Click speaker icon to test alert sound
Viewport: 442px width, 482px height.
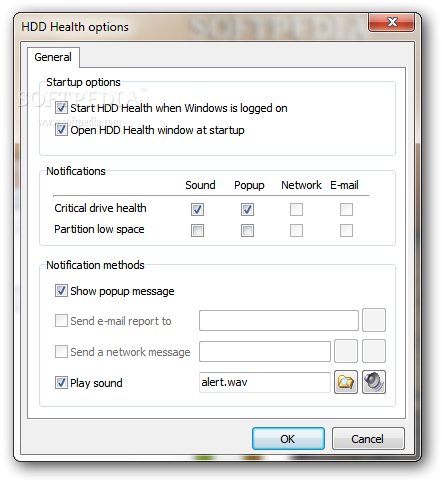coord(374,382)
